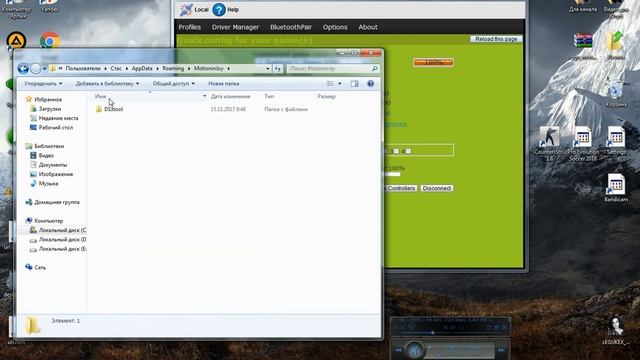This screenshot has height=360, width=640.
Task: Click the address bar refresh button
Action: [x=278, y=69]
